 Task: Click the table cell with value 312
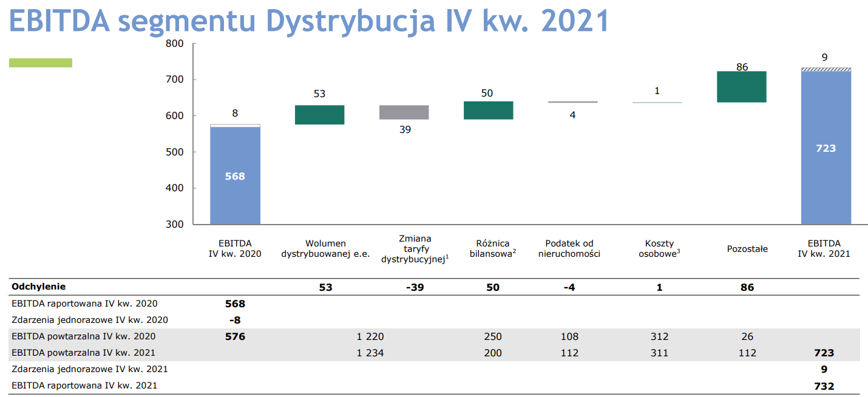point(659,336)
